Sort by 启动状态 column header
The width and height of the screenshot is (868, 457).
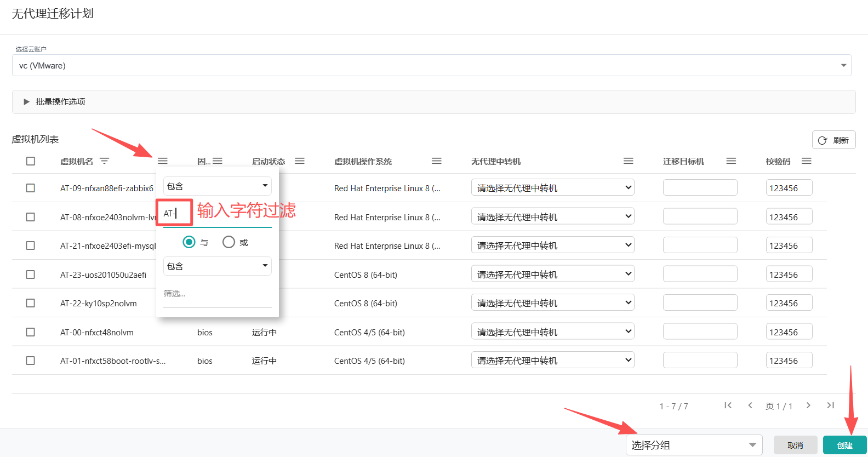coord(269,161)
